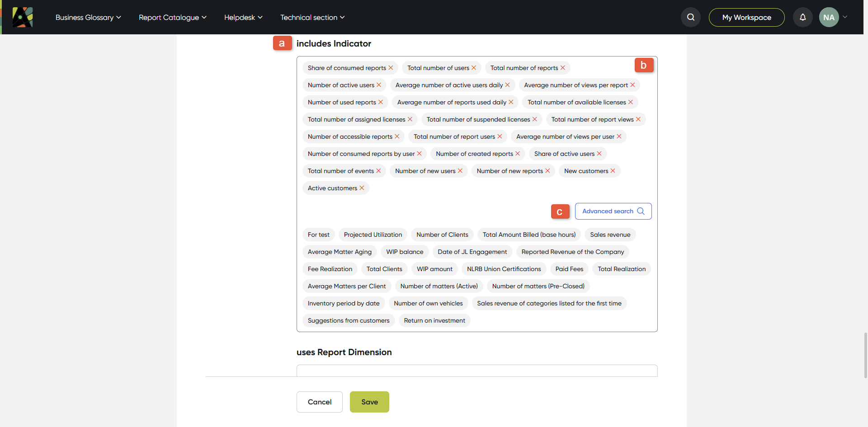Image resolution: width=868 pixels, height=427 pixels.
Task: Remove 'Number of consumed reports by user' tag
Action: click(x=419, y=154)
